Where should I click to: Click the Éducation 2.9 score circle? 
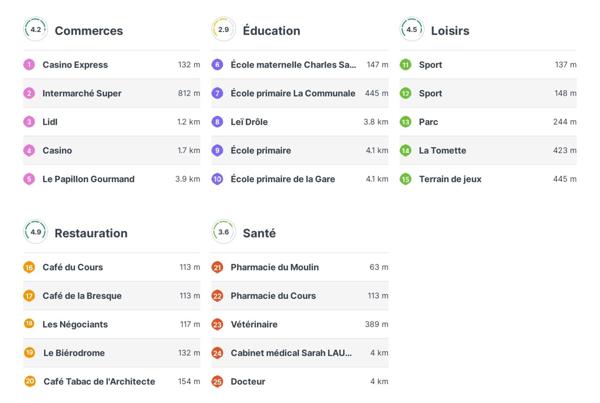pyautogui.click(x=224, y=30)
